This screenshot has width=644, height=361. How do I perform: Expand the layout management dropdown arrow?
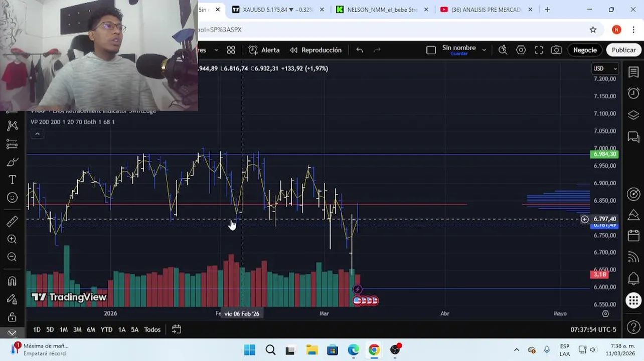(484, 50)
